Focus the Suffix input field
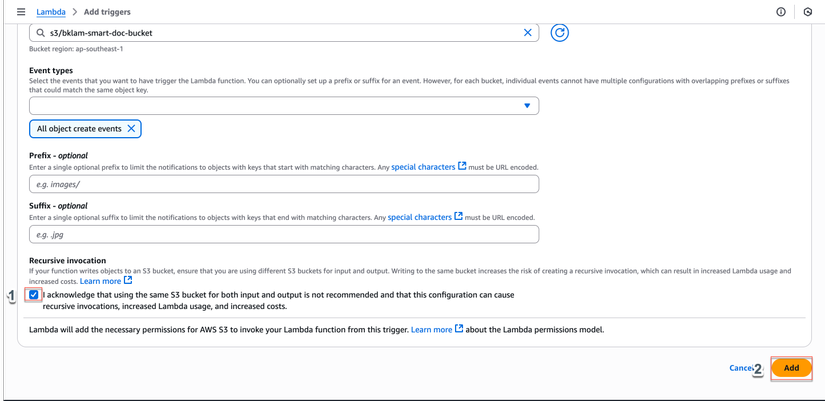The height and width of the screenshot is (401, 825). pyautogui.click(x=284, y=235)
